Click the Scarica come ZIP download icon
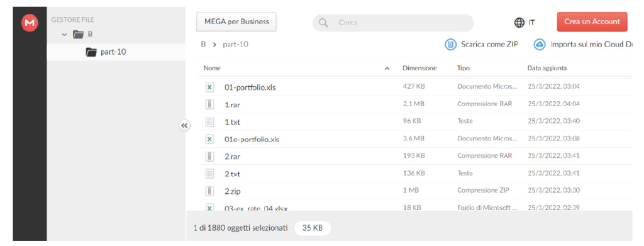 tap(450, 44)
